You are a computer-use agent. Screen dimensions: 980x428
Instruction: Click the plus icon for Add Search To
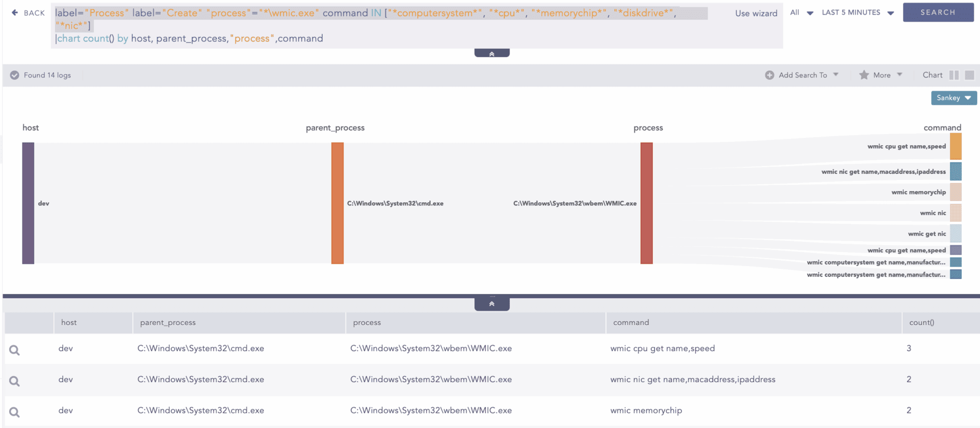tap(769, 75)
